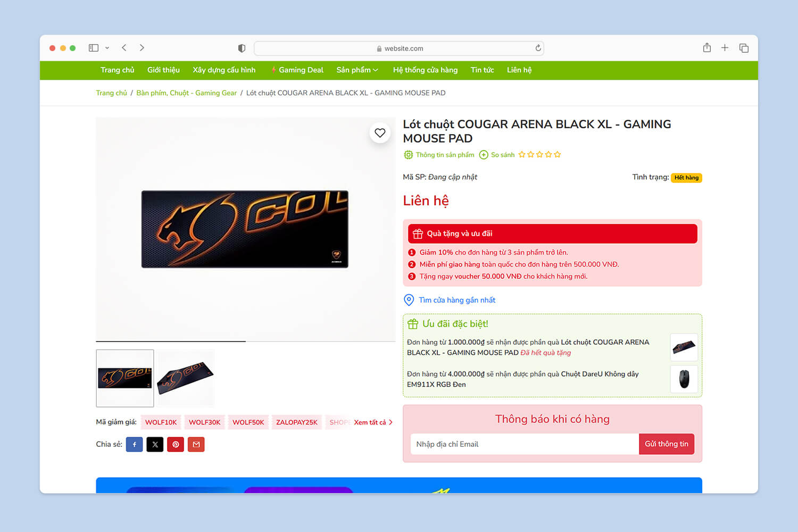
Task: Click the green gift icon by Ưu đãi đặc biệt
Action: [413, 323]
